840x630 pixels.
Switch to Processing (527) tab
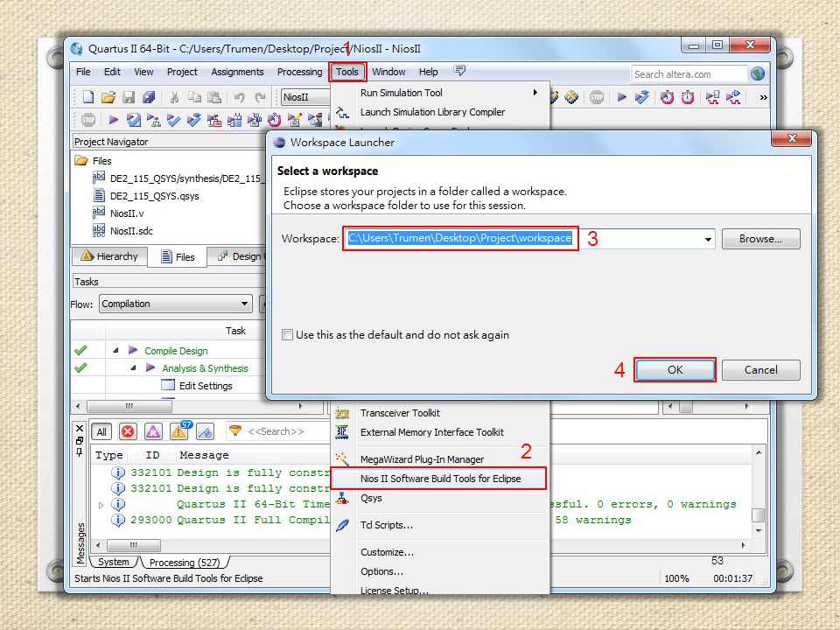(185, 563)
